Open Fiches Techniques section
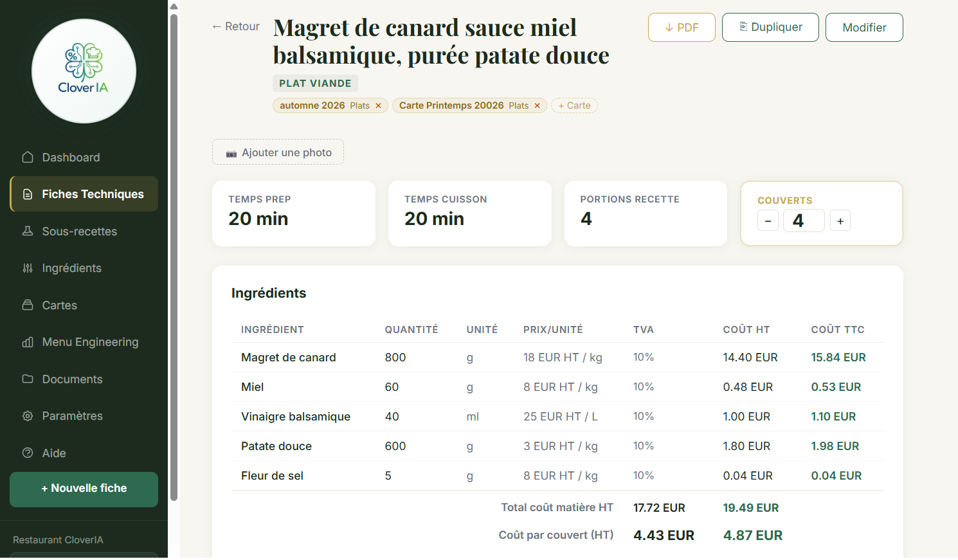 coord(84,194)
